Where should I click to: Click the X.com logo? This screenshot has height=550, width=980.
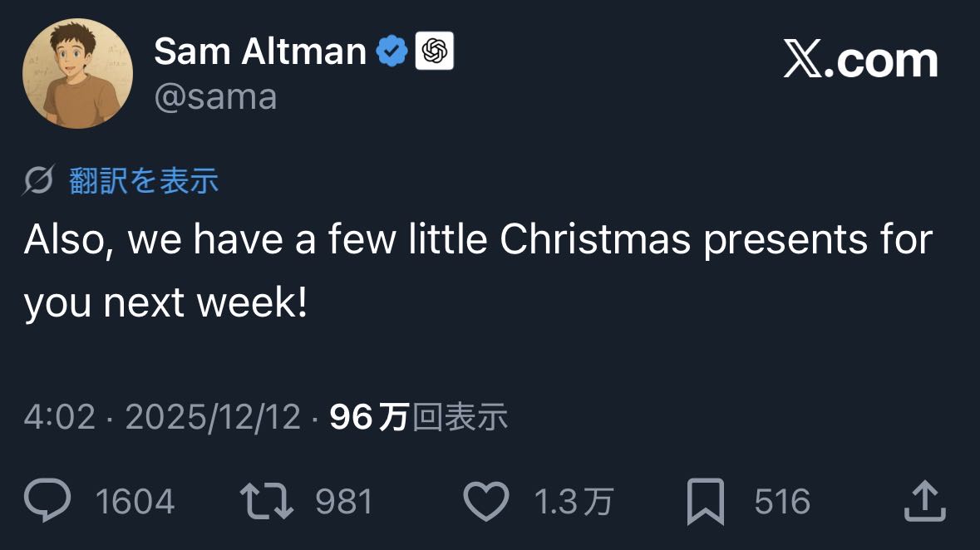tap(860, 61)
